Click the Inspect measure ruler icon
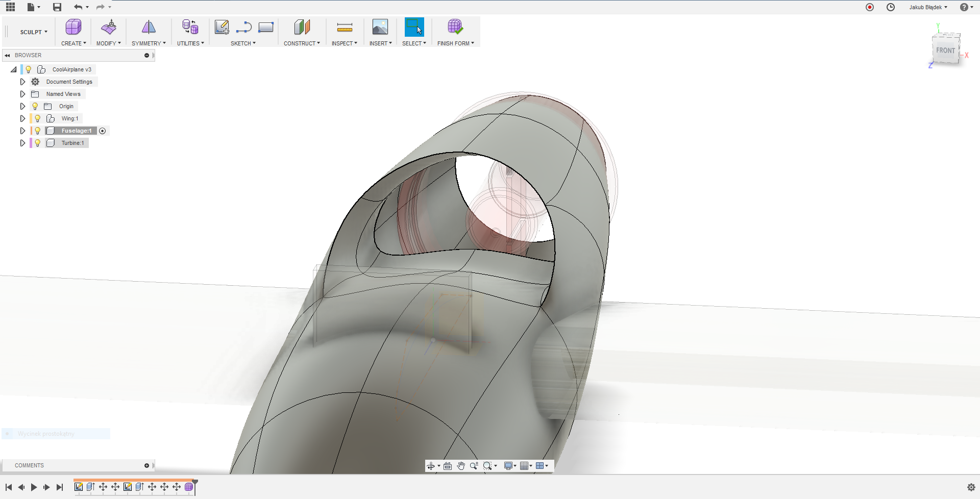 [x=345, y=27]
